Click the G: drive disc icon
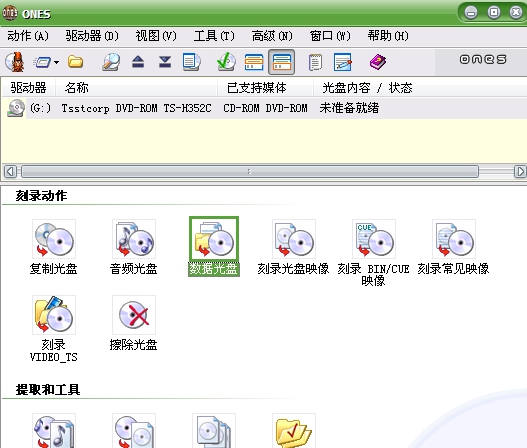Viewport: 527px width, 448px height. point(16,108)
